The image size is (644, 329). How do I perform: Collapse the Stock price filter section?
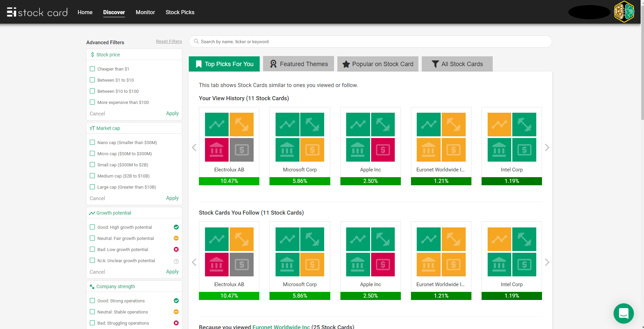(x=134, y=55)
